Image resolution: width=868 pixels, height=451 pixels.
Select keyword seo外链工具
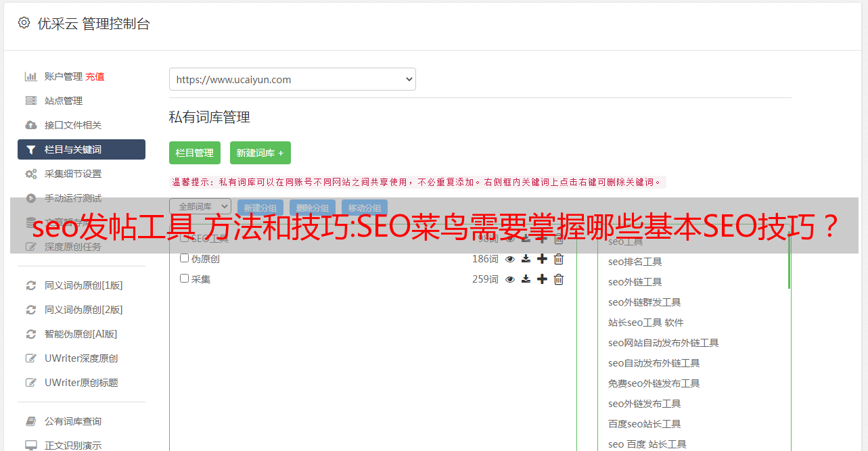(x=635, y=282)
